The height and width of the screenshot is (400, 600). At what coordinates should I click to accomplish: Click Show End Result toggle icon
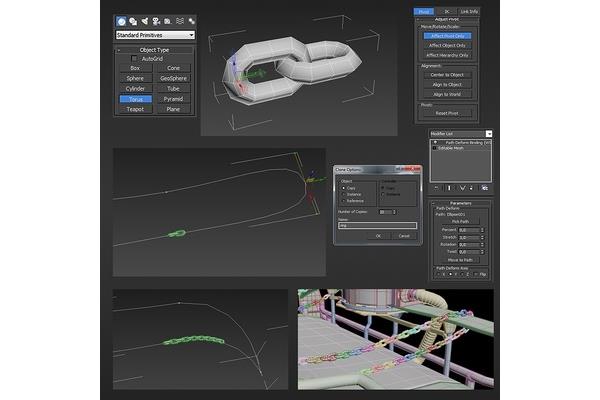[449, 188]
